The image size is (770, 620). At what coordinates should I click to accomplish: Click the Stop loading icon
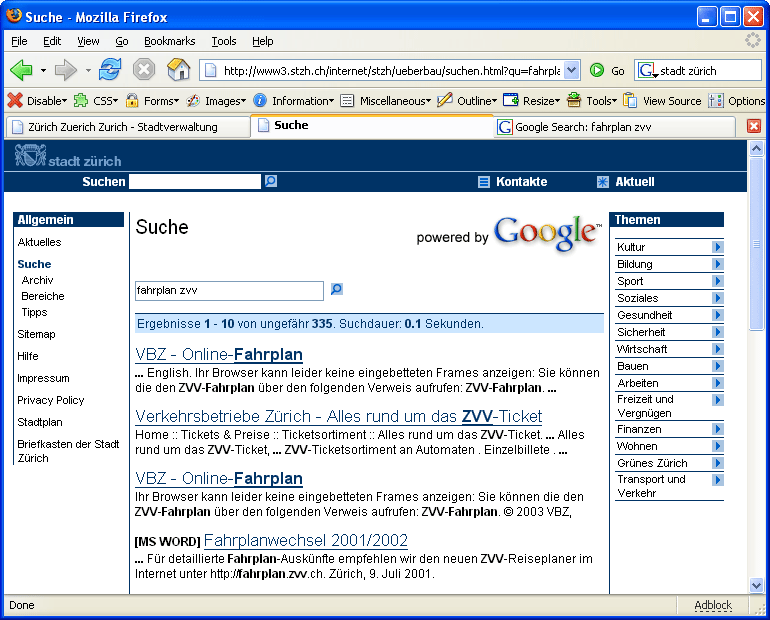144,70
